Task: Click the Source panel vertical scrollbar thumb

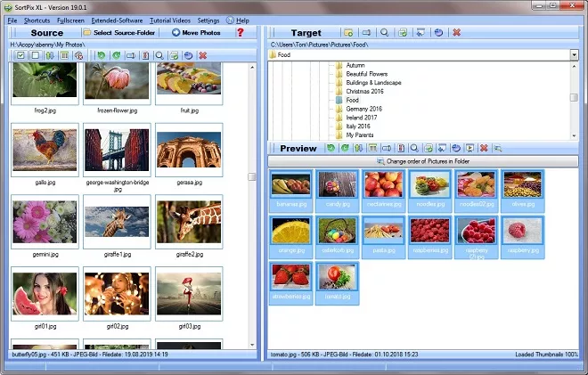Action: point(252,176)
